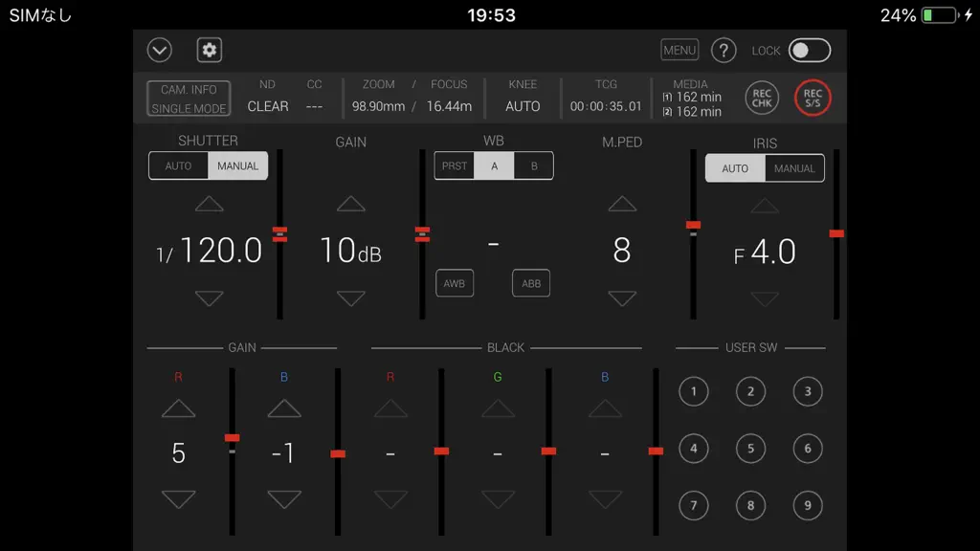Lower master gain with down arrow

pyautogui.click(x=351, y=298)
